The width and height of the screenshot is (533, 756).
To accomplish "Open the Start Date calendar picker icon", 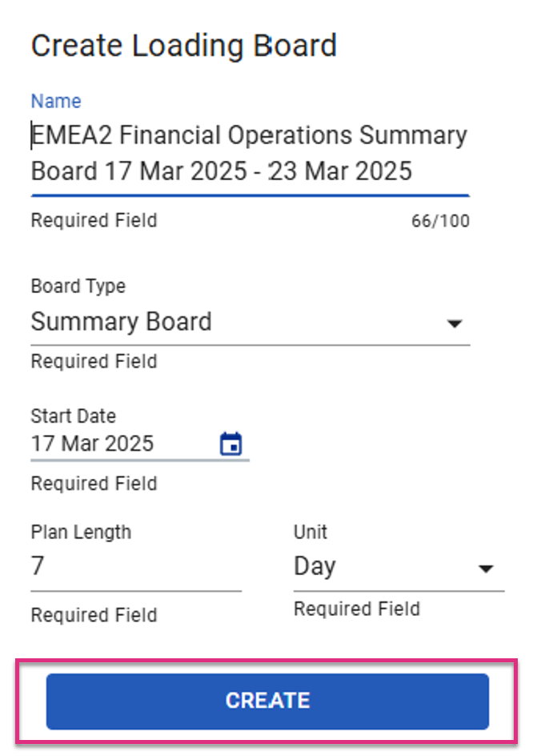I will (230, 444).
